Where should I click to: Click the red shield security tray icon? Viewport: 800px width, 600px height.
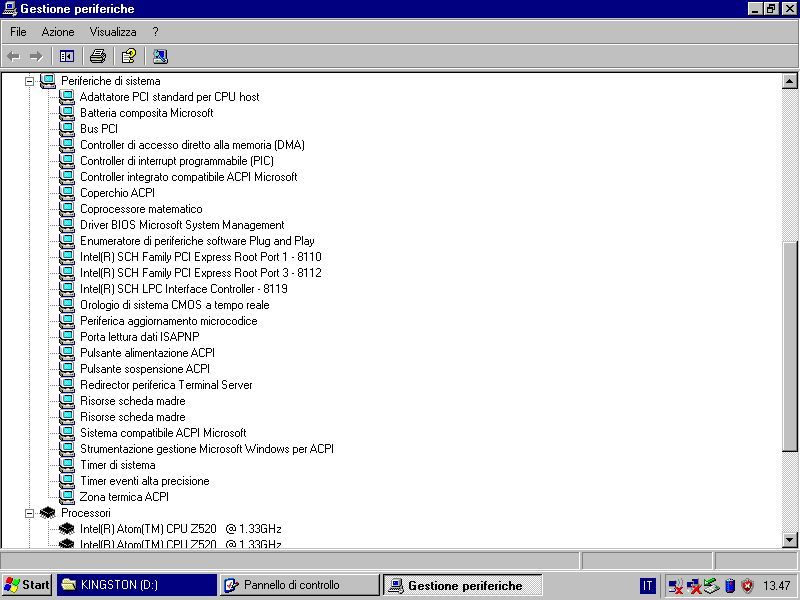tap(747, 586)
